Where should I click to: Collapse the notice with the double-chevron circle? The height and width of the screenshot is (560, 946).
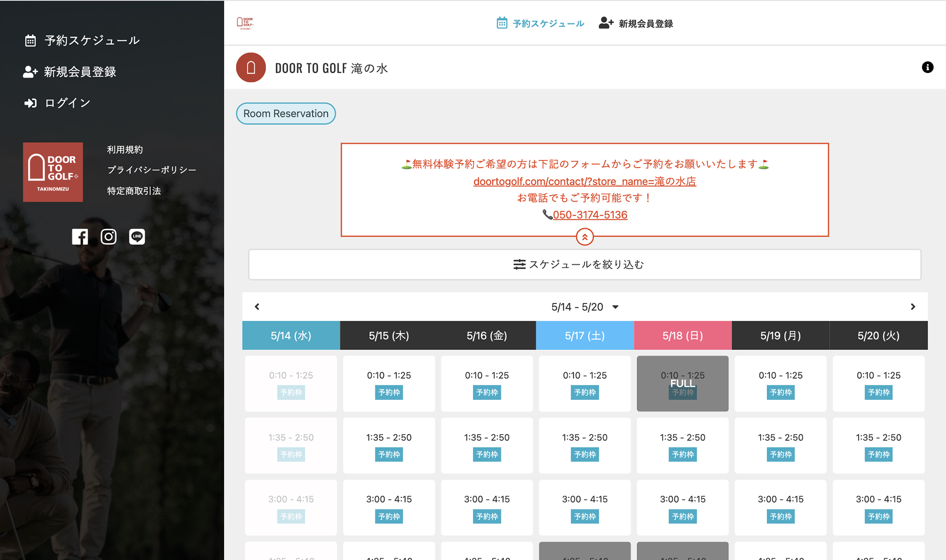(x=585, y=237)
